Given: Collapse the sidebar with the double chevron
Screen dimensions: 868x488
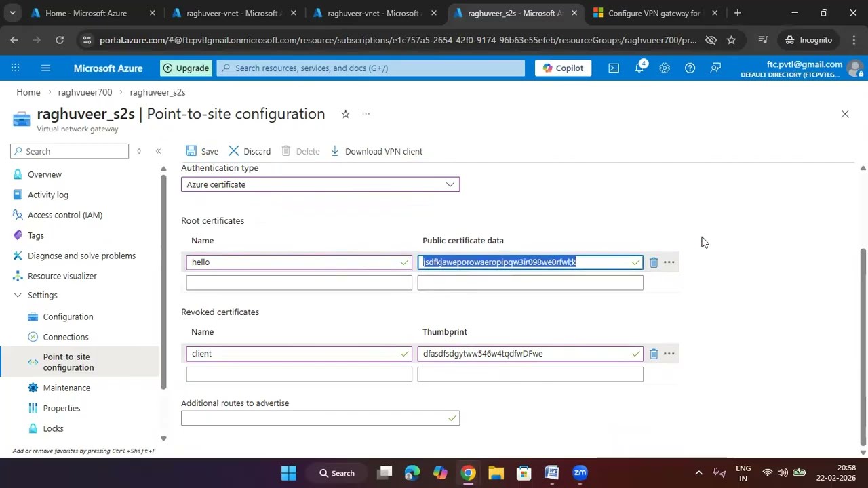Looking at the screenshot, I should point(158,151).
